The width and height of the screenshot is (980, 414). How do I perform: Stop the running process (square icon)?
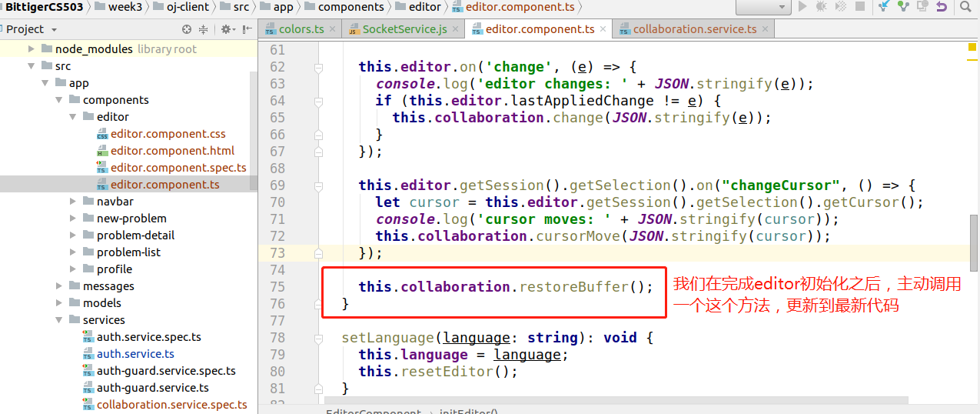(860, 7)
